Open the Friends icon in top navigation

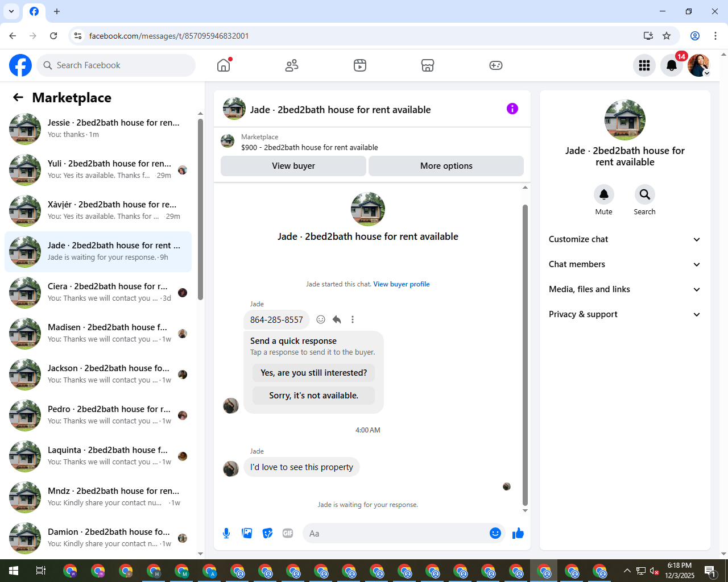tap(292, 65)
